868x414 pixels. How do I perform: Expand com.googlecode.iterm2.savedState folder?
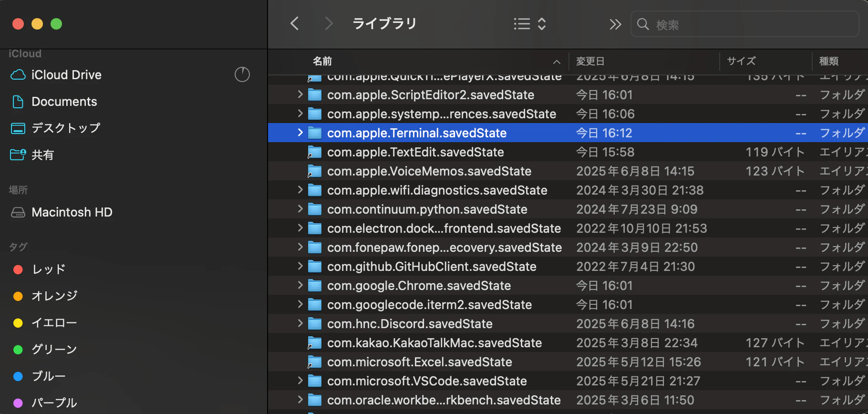300,304
